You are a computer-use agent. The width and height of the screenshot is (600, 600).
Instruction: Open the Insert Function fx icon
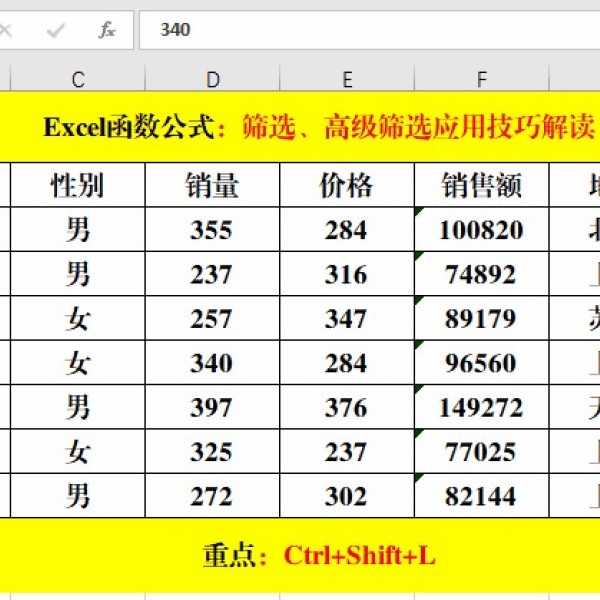tap(107, 30)
